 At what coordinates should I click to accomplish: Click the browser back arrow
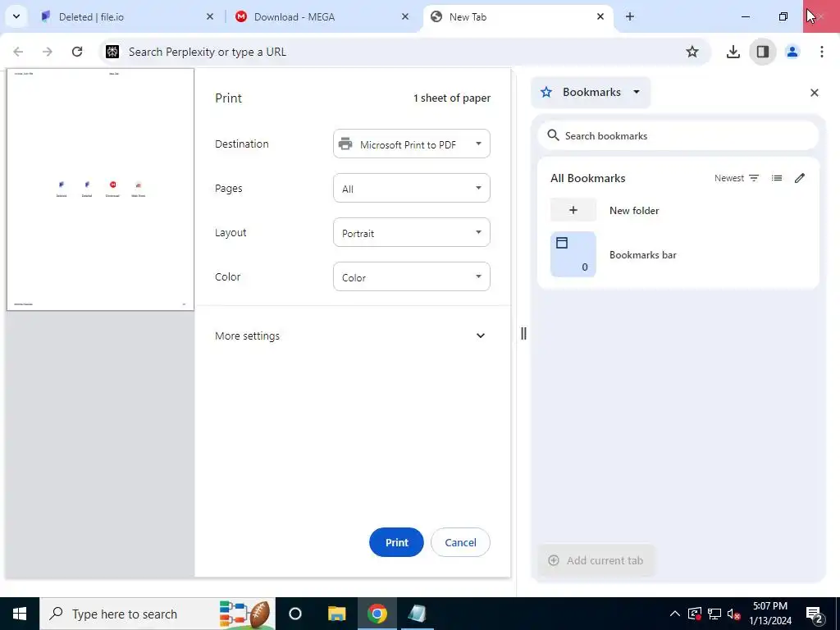[x=18, y=52]
